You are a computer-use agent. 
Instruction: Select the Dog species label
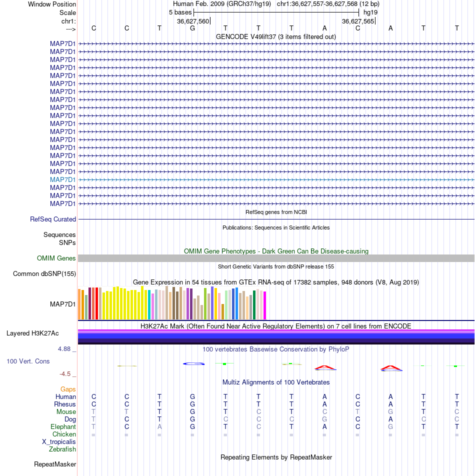point(70,419)
